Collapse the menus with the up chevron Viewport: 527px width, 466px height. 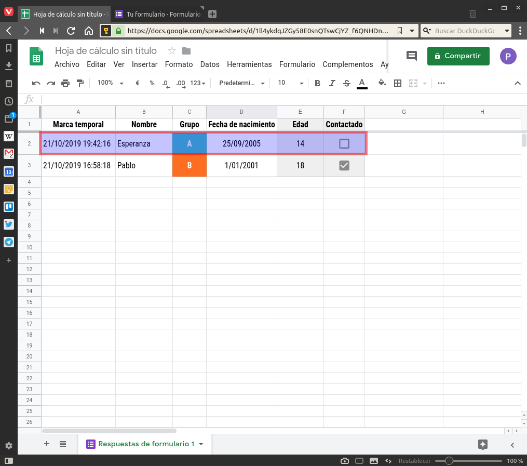(x=517, y=83)
